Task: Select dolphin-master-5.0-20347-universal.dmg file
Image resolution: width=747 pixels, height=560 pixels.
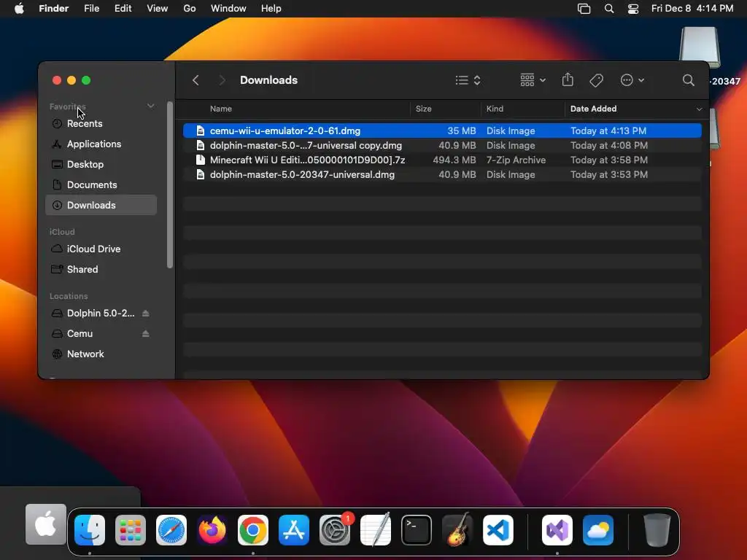Action: [442, 175]
